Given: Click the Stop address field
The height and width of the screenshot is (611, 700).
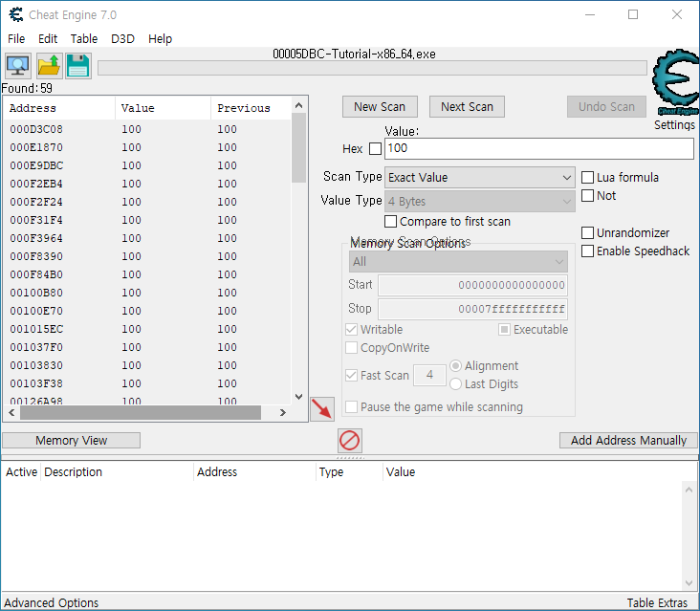Looking at the screenshot, I should (472, 309).
